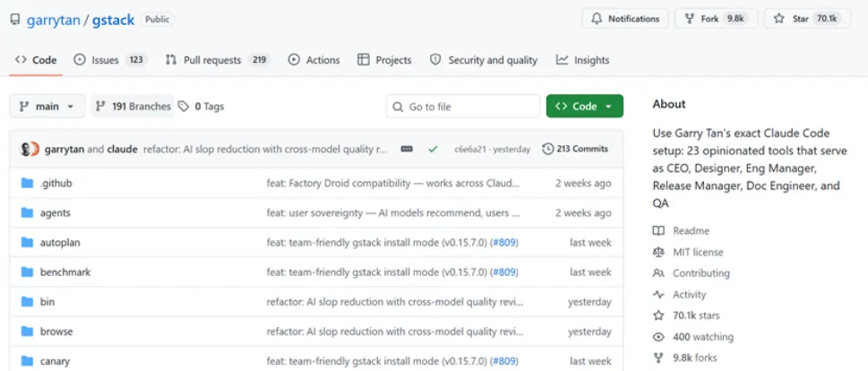
Task: View the 191 Branches link
Action: pyautogui.click(x=133, y=107)
